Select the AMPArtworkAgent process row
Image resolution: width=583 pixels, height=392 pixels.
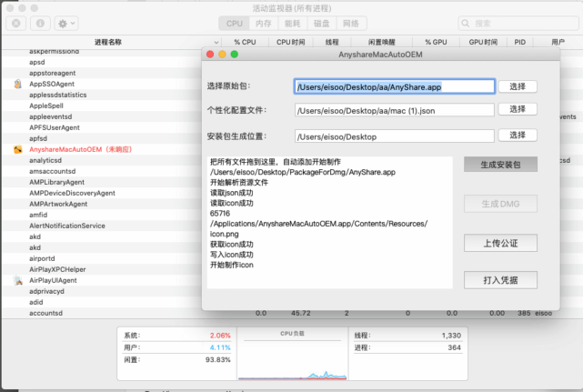[x=102, y=204]
